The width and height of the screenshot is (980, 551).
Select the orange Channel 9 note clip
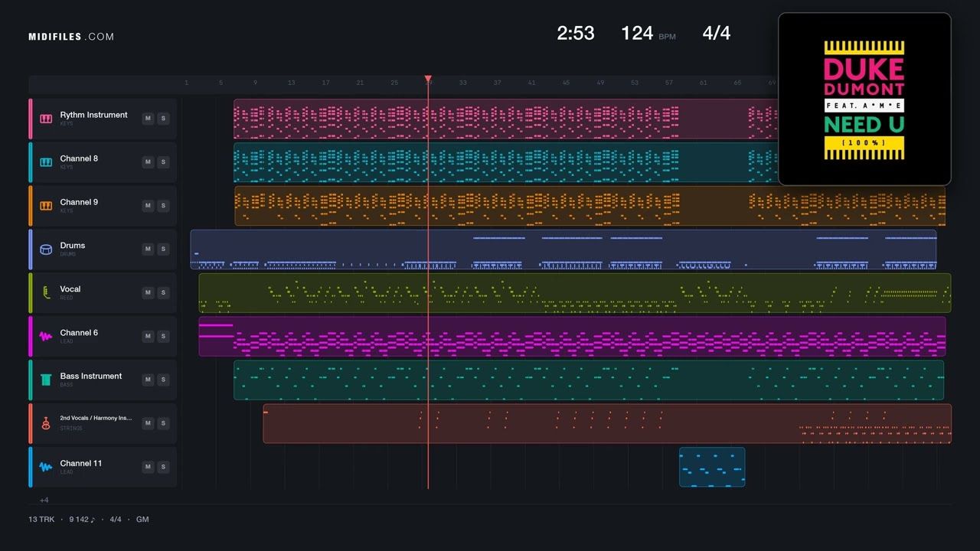coord(590,206)
